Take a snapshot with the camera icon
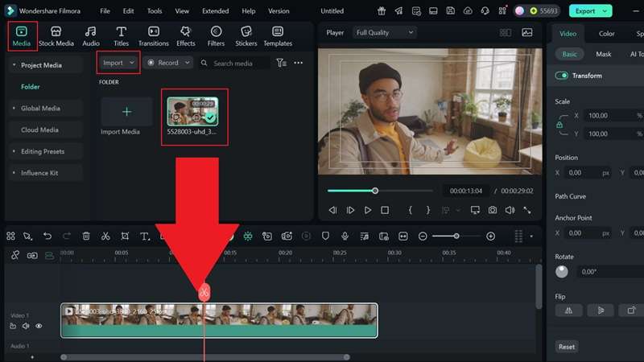This screenshot has width=644, height=362. (493, 210)
